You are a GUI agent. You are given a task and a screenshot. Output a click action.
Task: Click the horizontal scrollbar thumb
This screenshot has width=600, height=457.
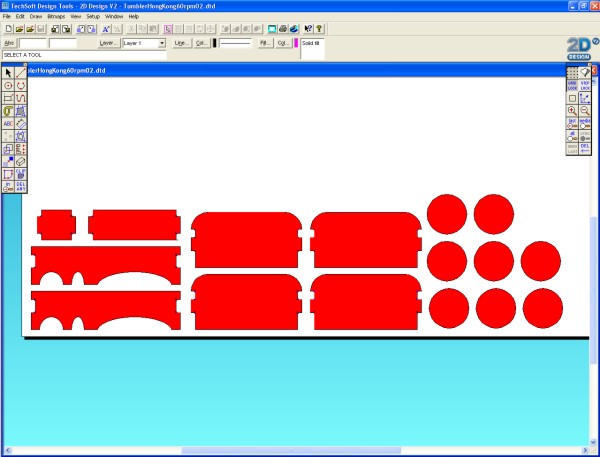(291, 450)
